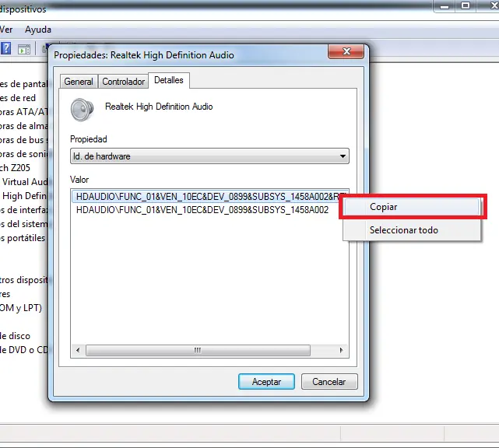Screen dimensions: 499x448
Task: Click the Aceptar button
Action: tap(266, 382)
